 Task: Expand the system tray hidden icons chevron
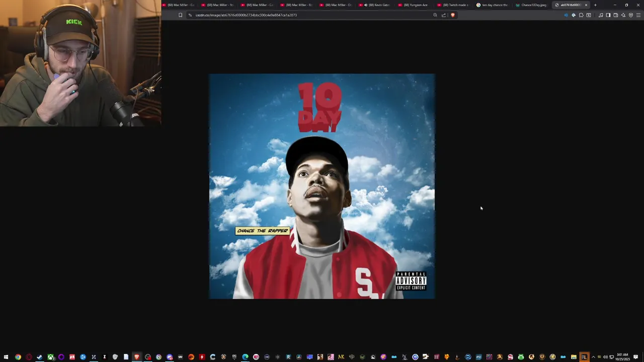(593, 357)
